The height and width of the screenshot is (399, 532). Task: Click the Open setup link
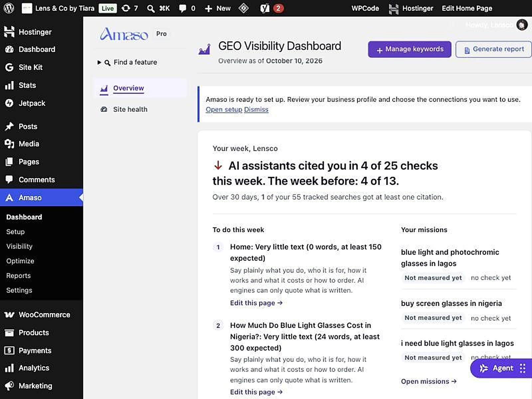click(224, 109)
